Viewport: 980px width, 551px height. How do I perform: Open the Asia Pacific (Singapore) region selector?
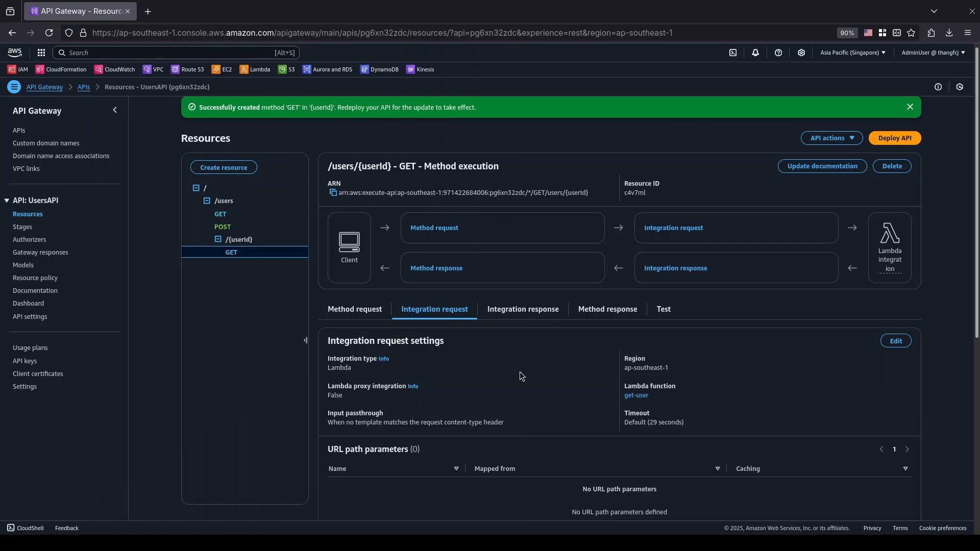pos(852,53)
